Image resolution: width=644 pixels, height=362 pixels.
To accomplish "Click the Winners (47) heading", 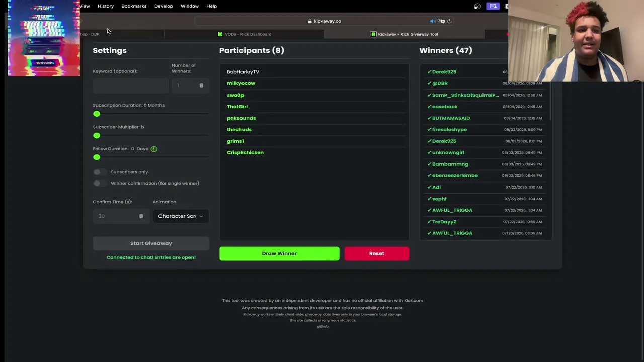I will click(446, 50).
